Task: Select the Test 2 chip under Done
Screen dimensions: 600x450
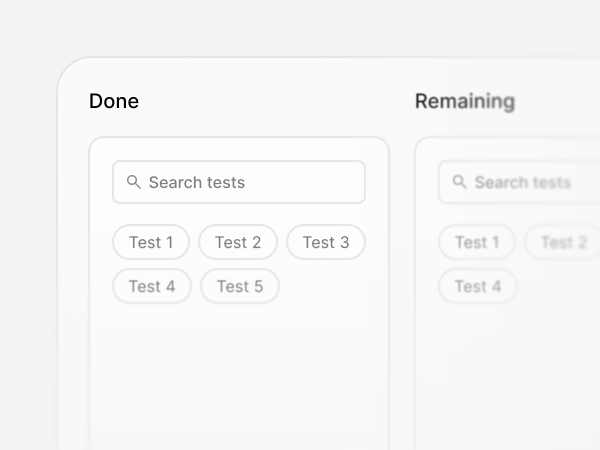Action: click(238, 242)
